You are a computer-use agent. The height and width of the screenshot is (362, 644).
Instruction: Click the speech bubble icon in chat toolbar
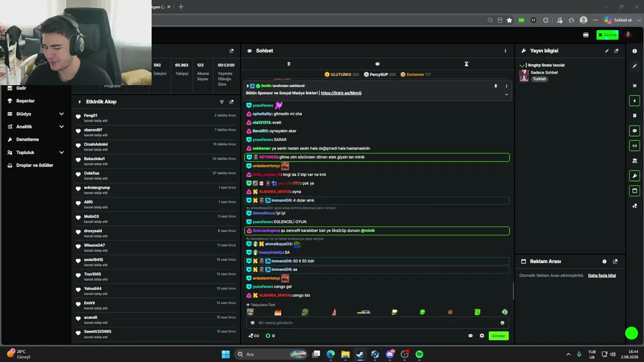377,64
